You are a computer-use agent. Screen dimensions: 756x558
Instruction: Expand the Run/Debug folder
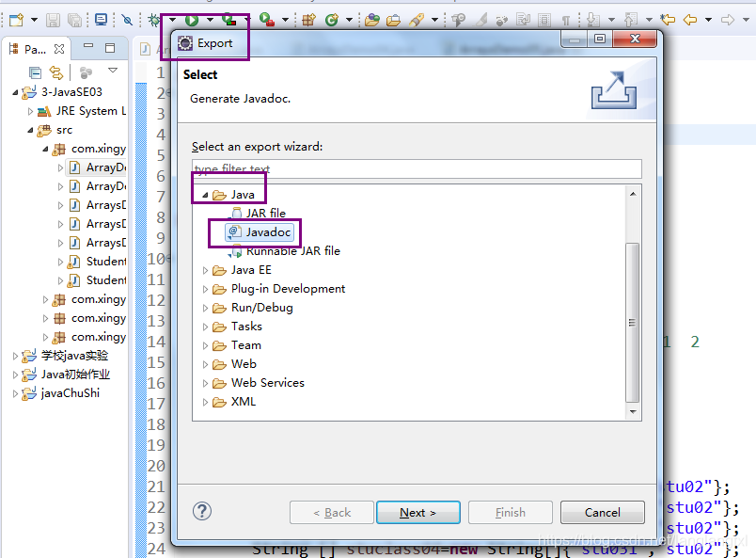pyautogui.click(x=205, y=308)
